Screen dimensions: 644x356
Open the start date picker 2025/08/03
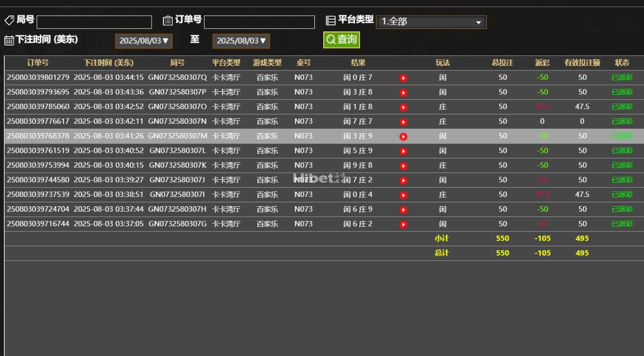tap(144, 41)
